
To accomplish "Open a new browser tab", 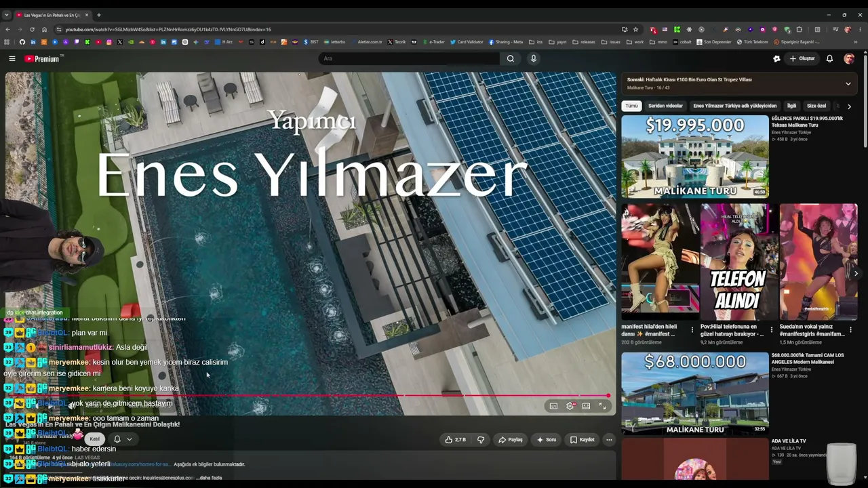I will 98,15.
